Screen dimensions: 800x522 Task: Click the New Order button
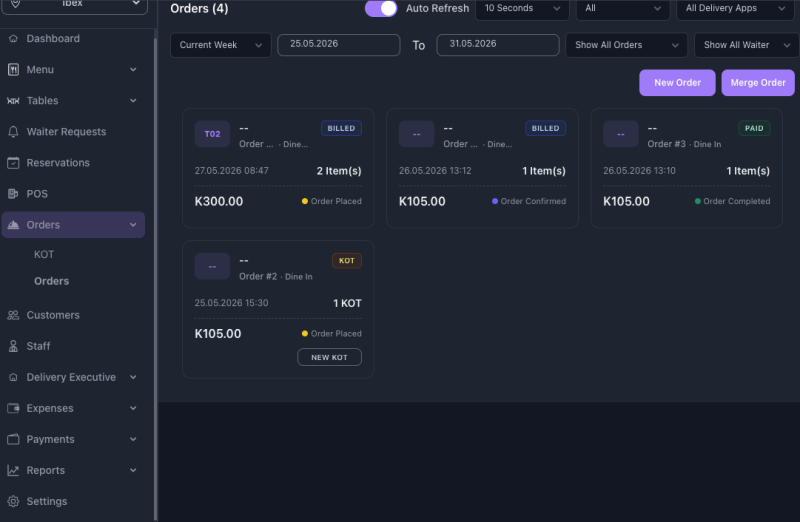click(x=677, y=83)
